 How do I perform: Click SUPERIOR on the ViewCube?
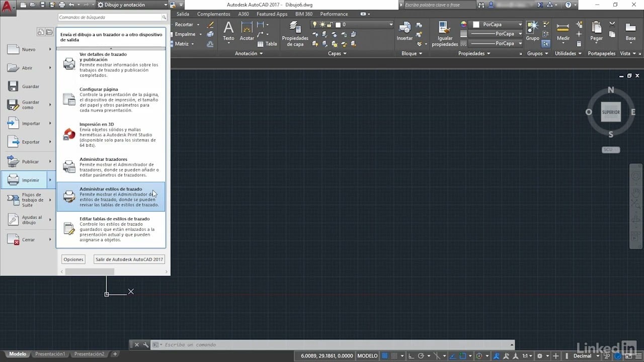click(x=610, y=112)
